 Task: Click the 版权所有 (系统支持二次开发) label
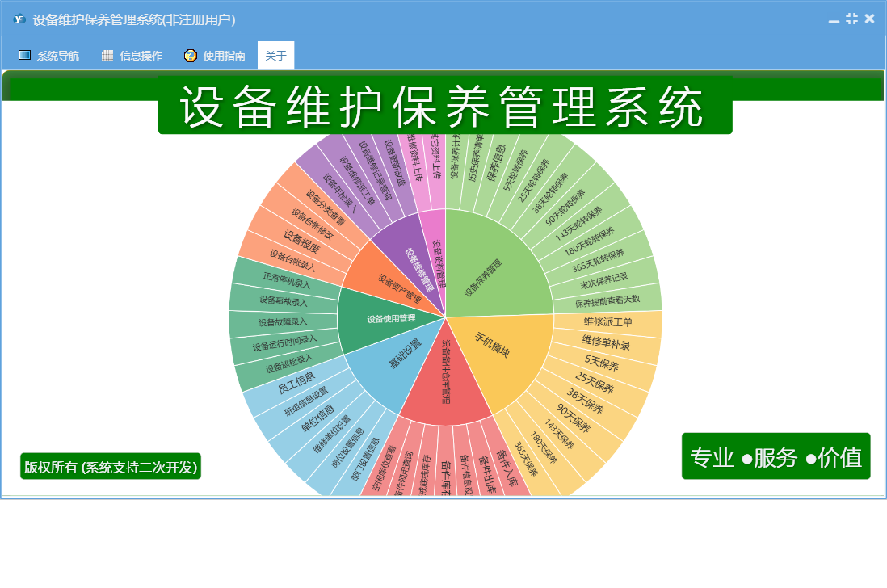click(111, 467)
